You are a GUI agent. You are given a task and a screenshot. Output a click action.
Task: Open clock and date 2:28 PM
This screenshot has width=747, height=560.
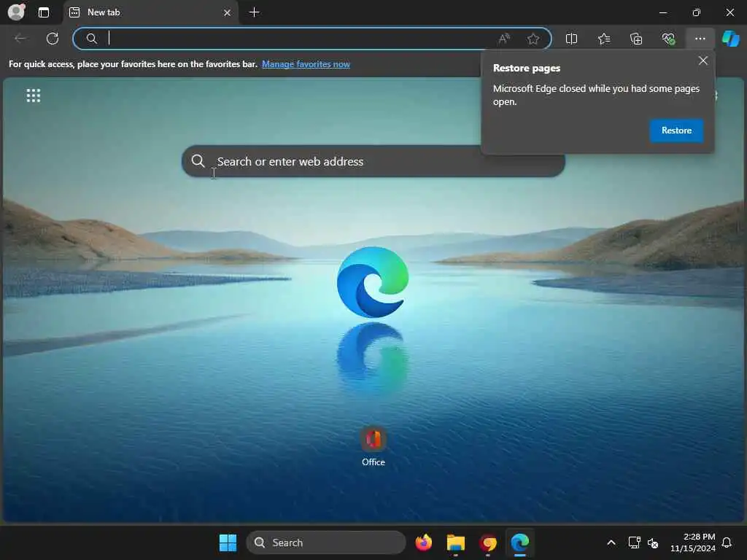(x=693, y=542)
